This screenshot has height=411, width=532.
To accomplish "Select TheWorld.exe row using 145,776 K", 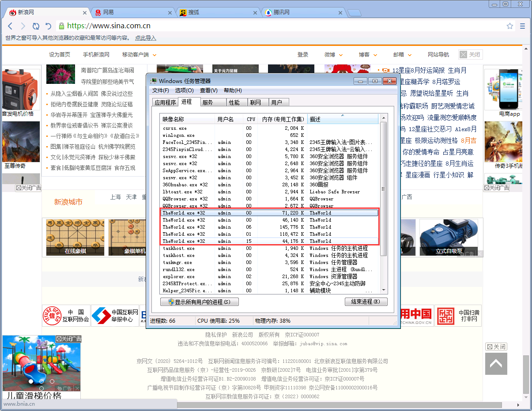I will [269, 227].
